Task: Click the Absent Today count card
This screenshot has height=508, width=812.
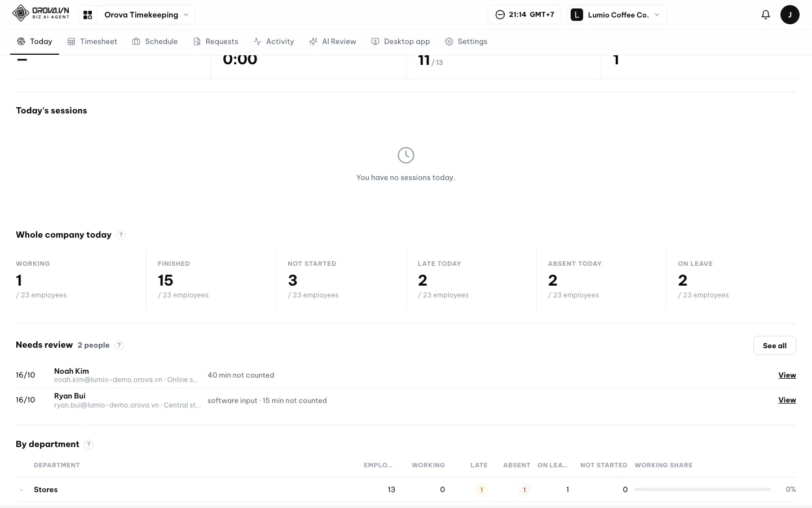Action: point(601,279)
